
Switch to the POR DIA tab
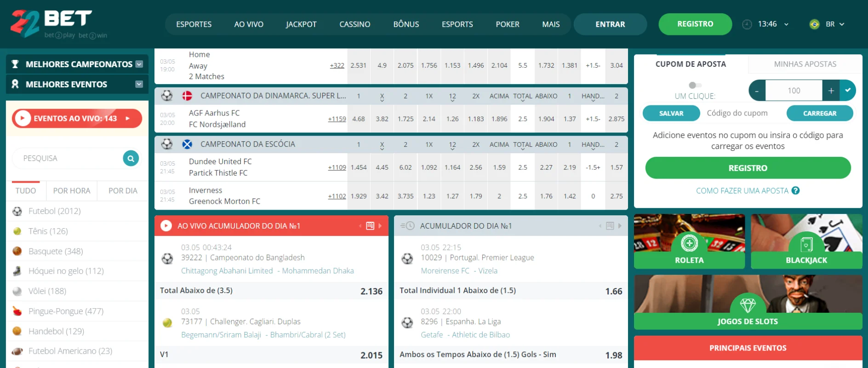coord(123,191)
